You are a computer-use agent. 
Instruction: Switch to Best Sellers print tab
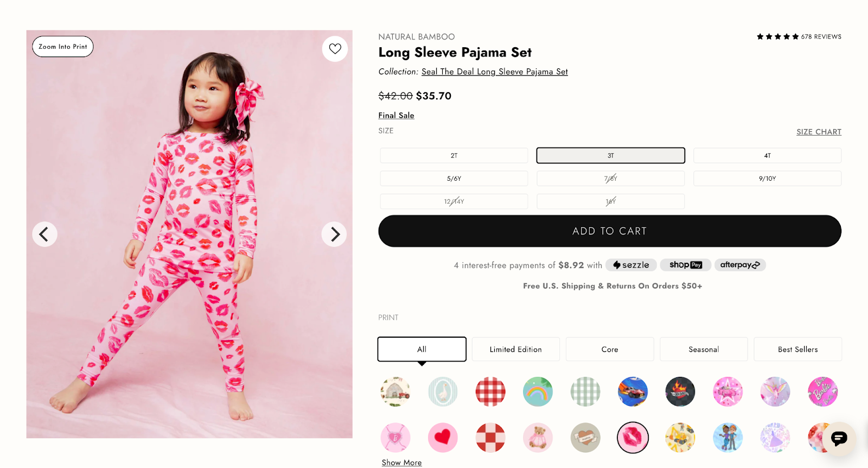click(x=797, y=350)
